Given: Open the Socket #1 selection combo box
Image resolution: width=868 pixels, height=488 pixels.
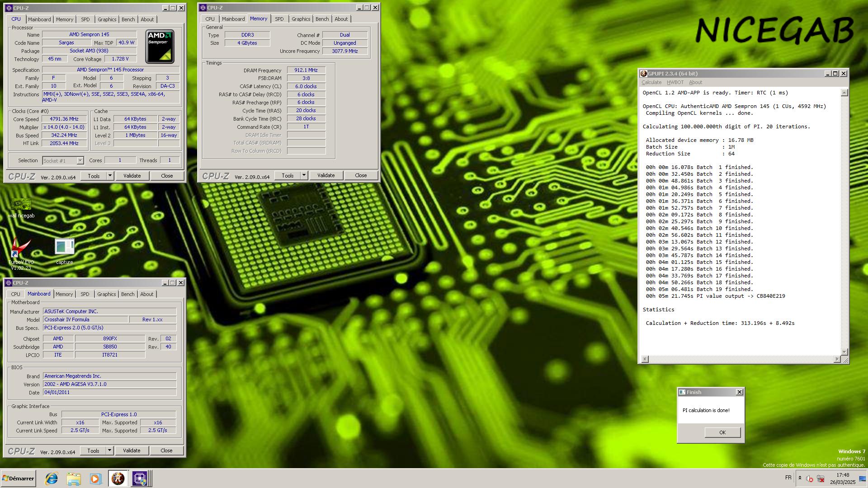Looking at the screenshot, I should [x=63, y=160].
